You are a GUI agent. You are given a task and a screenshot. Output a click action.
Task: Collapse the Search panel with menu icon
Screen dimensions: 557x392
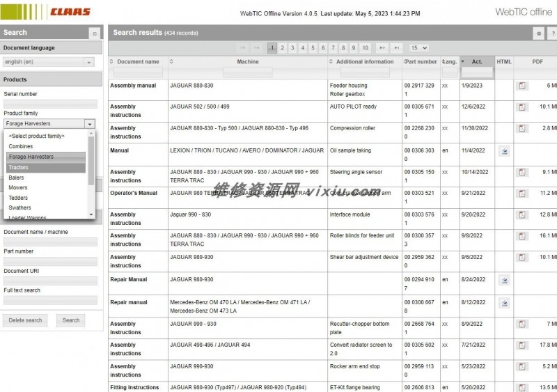pyautogui.click(x=94, y=33)
